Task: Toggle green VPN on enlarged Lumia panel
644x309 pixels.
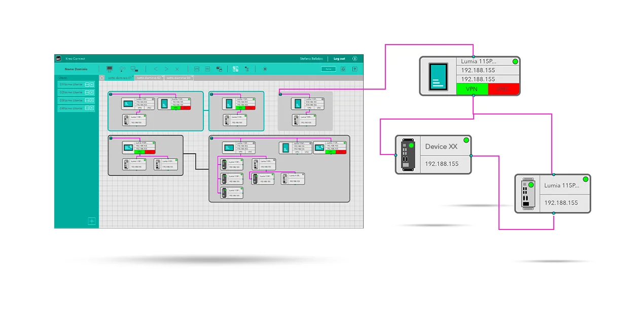Action: pyautogui.click(x=472, y=89)
